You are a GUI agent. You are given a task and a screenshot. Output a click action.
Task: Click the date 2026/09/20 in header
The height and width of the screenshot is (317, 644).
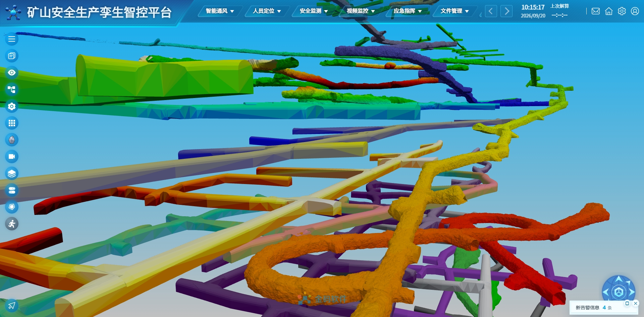[533, 16]
